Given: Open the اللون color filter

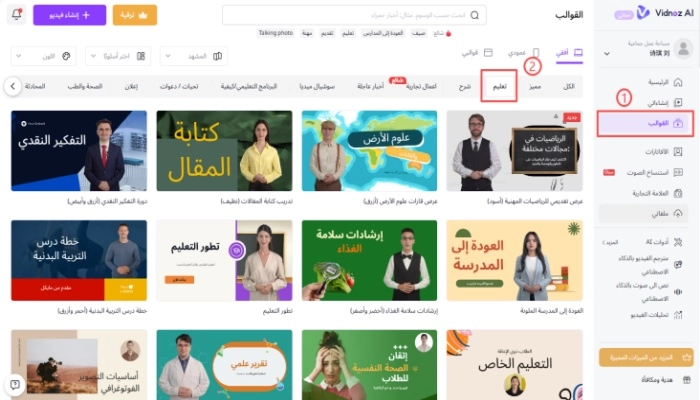Looking at the screenshot, I should point(43,56).
